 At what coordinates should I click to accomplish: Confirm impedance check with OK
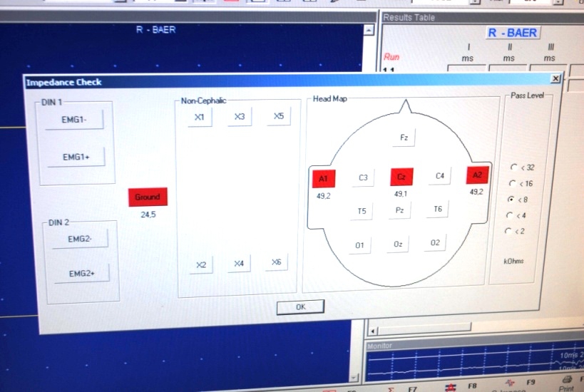click(x=301, y=307)
